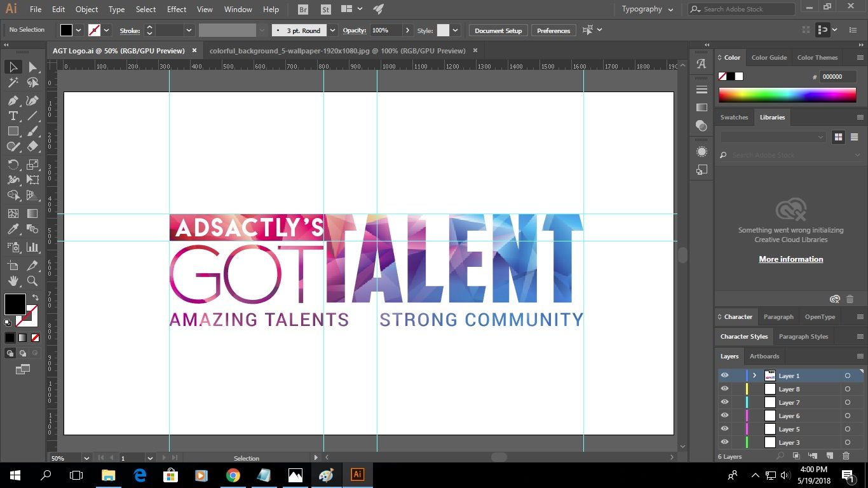This screenshot has height=488, width=868.
Task: Hide Layer 1 visibility eye
Action: coord(724,376)
